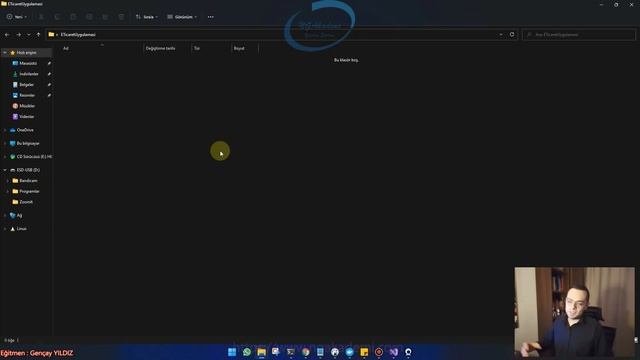Image resolution: width=640 pixels, height=360 pixels.
Task: Select the ESD-USB (D:) drive
Action: (x=28, y=170)
